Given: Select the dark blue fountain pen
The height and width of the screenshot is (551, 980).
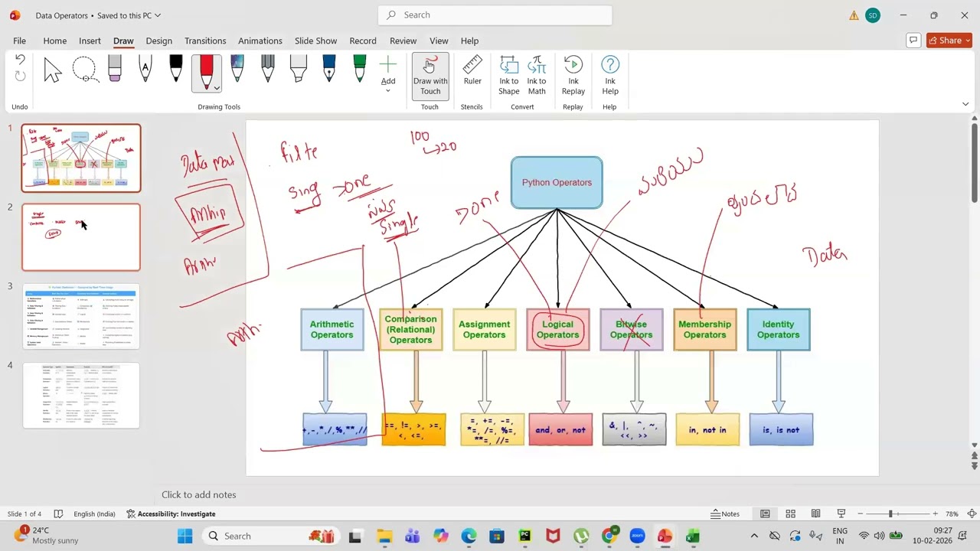Looking at the screenshot, I should 329,69.
